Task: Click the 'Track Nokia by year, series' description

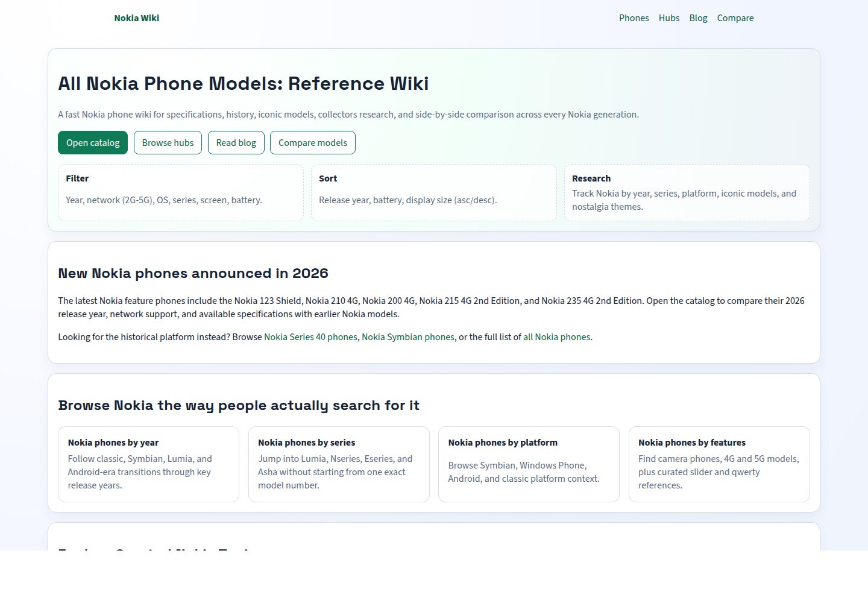Action: 684,200
